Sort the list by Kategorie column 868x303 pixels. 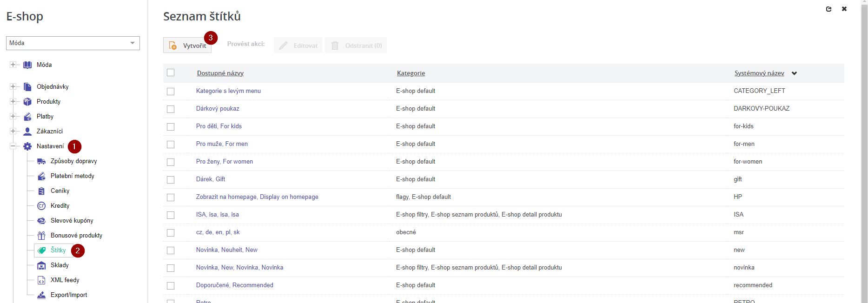click(411, 73)
